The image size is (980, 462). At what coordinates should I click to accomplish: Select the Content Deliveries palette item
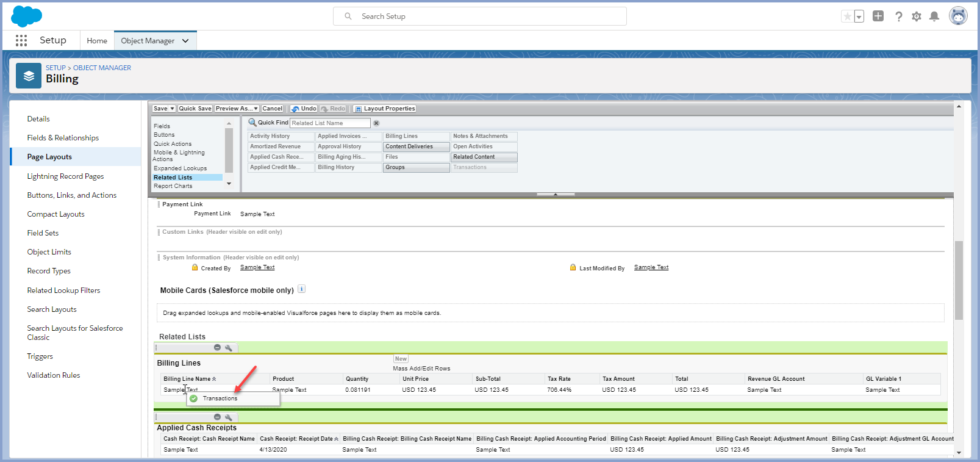(x=417, y=146)
